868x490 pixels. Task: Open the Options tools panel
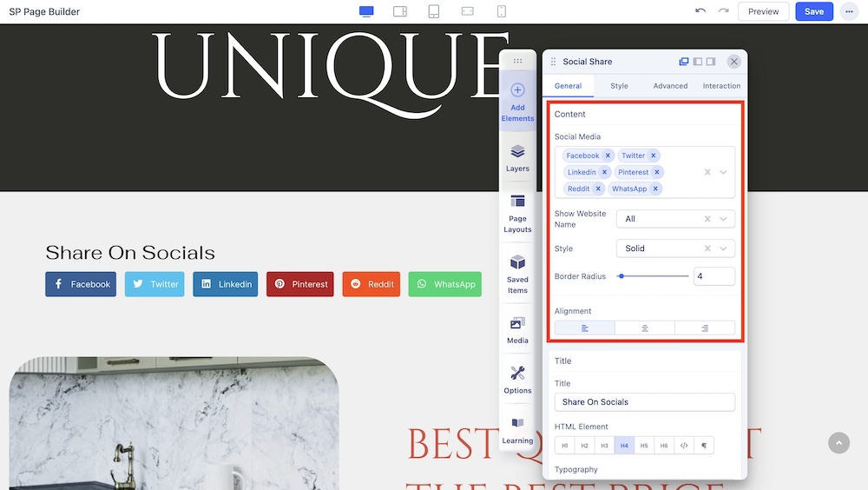[517, 380]
